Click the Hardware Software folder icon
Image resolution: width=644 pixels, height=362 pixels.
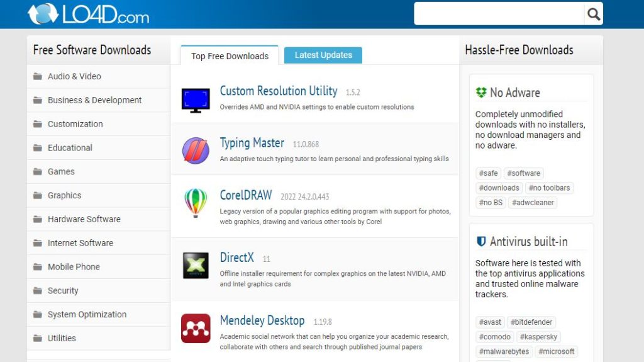[x=38, y=219]
